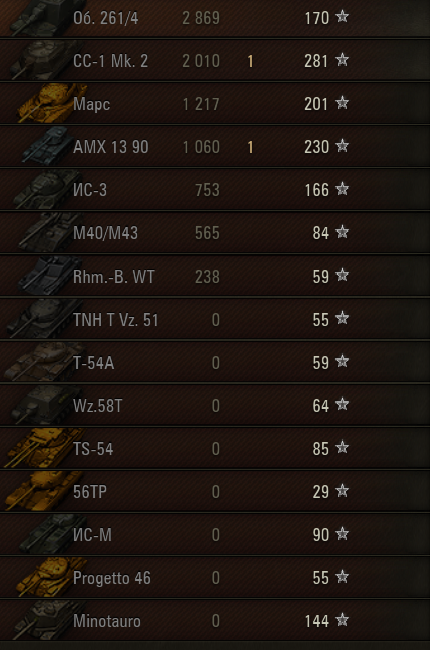The width and height of the screenshot is (430, 650).
Task: Click the 56TP golden tank icon
Action: tap(44, 490)
